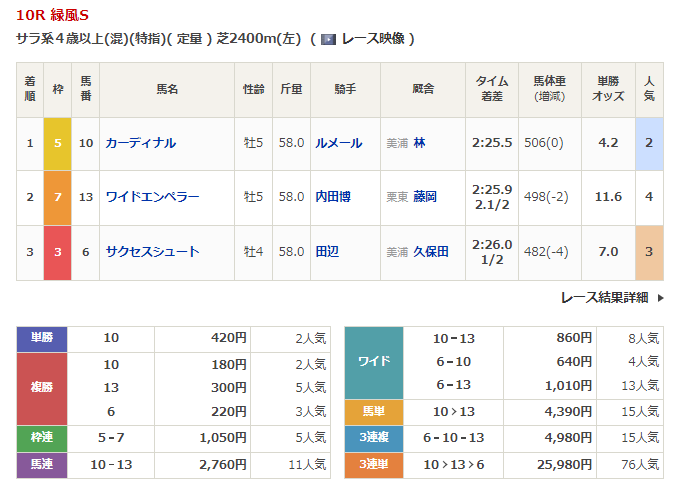Open trainer 林 stable link
Screen dimensions: 680x485
click(x=419, y=143)
